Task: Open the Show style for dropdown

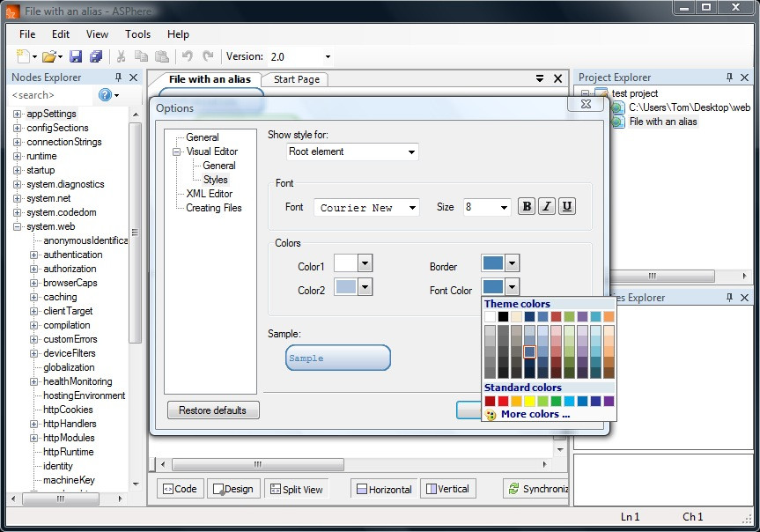Action: (x=411, y=151)
